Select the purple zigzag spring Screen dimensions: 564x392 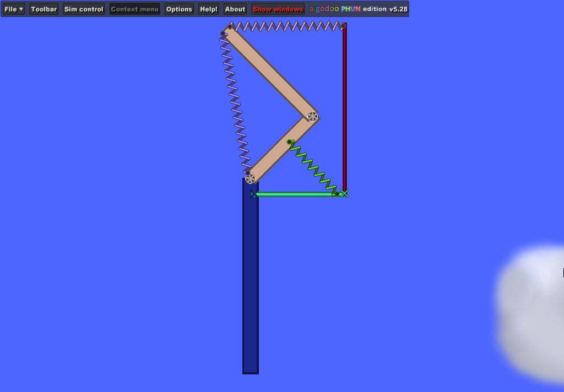tap(235, 103)
